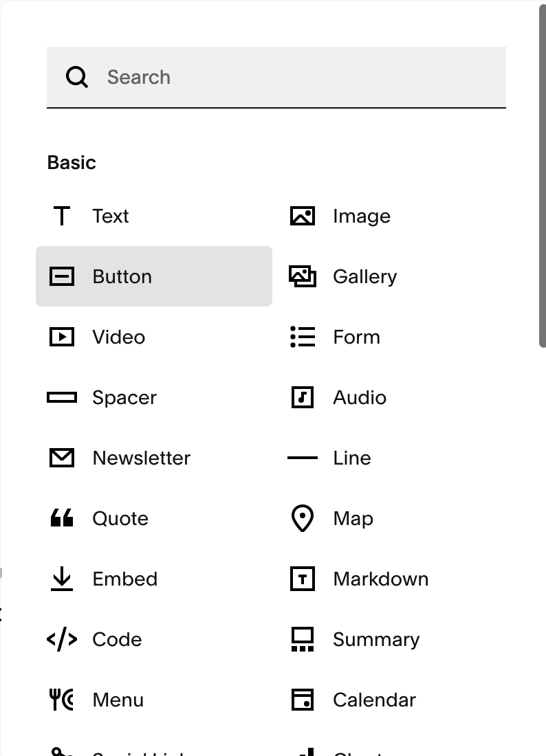The width and height of the screenshot is (546, 756).
Task: Select the Image block icon
Action: coord(303,216)
